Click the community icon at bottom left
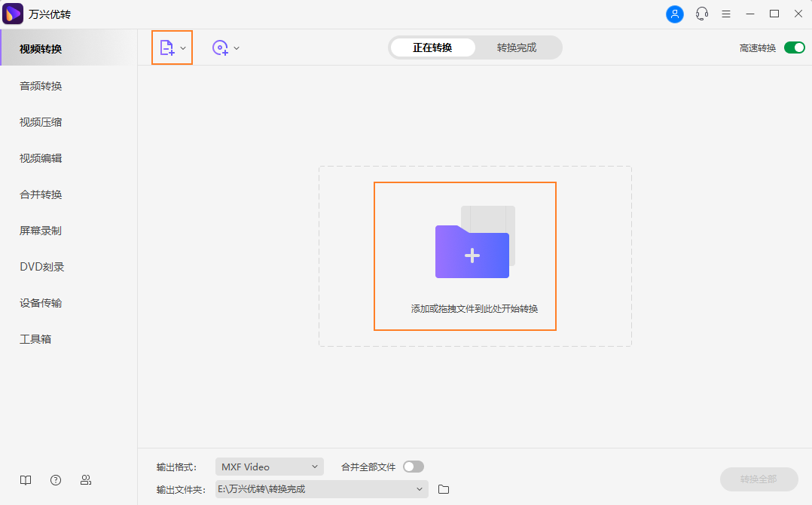 coord(85,479)
